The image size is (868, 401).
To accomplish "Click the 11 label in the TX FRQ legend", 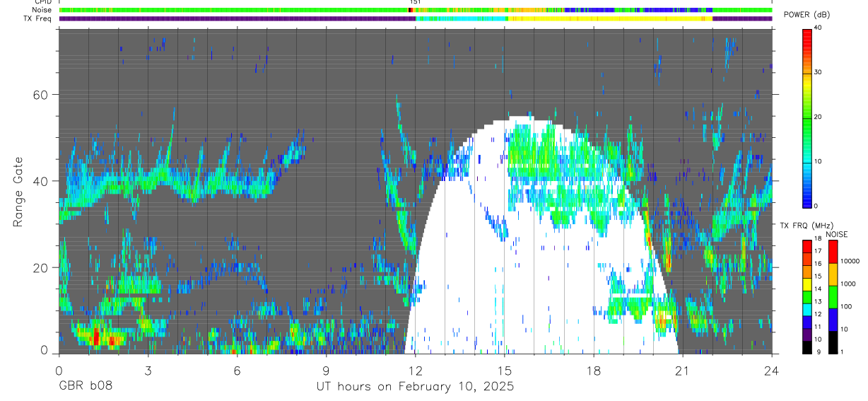I will [819, 326].
